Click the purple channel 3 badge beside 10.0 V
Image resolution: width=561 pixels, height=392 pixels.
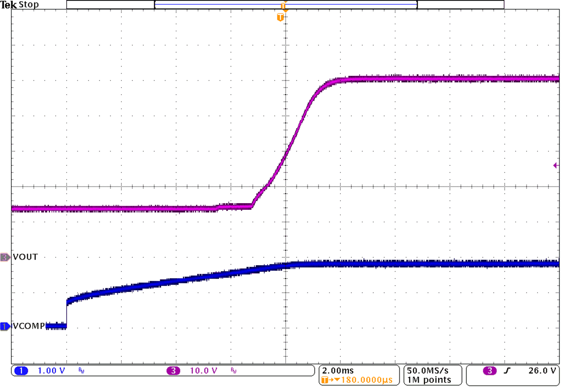pos(173,371)
